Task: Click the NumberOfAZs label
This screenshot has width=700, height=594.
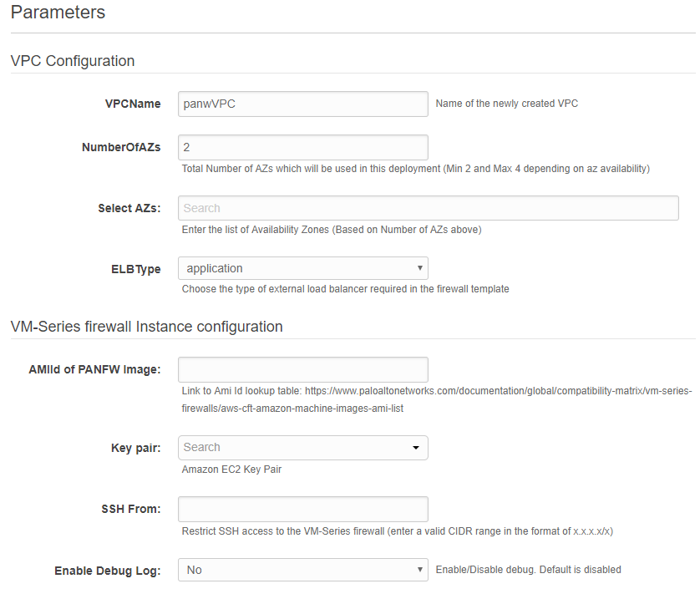Action: [x=121, y=147]
